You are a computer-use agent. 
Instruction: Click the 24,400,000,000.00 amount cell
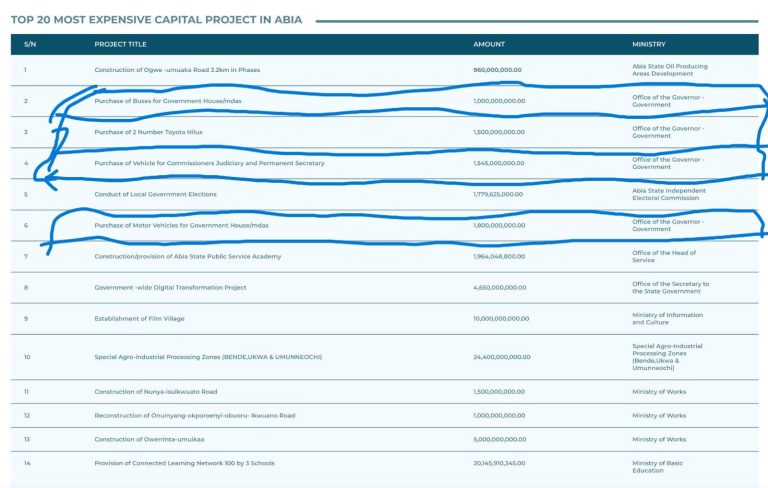502,357
